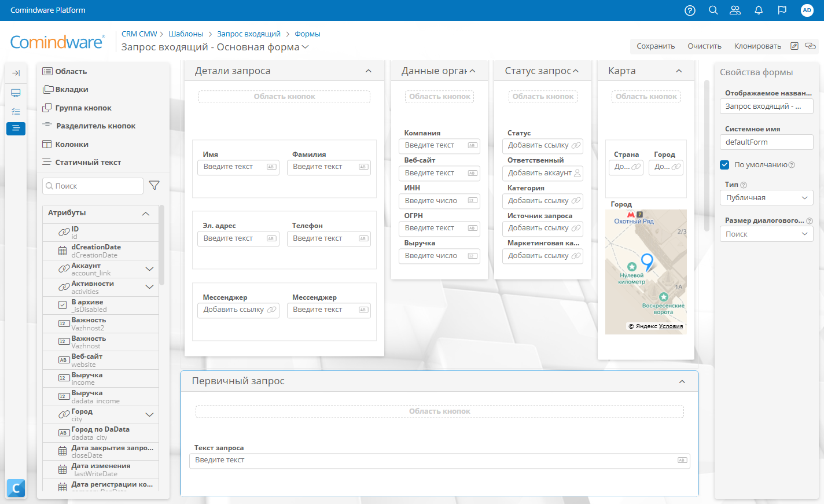Click the Имя text field

[x=240, y=167]
